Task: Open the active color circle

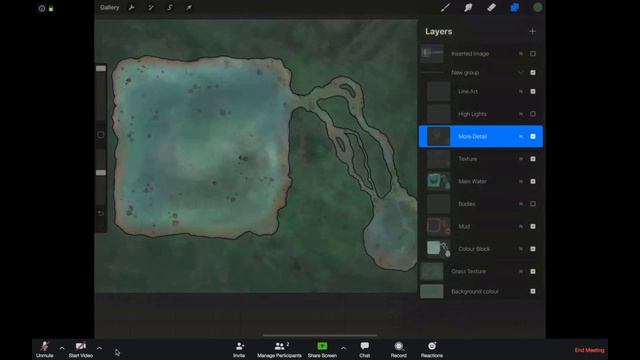Action: pos(538,7)
